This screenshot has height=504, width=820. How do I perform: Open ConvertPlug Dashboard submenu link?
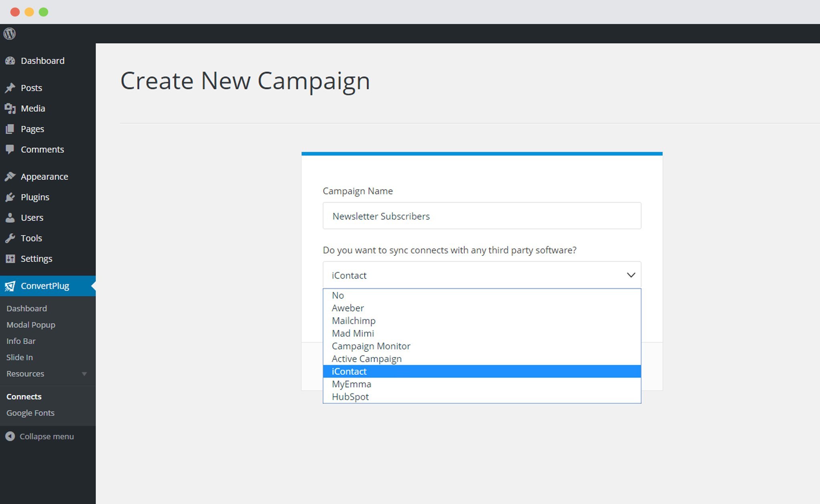point(26,308)
